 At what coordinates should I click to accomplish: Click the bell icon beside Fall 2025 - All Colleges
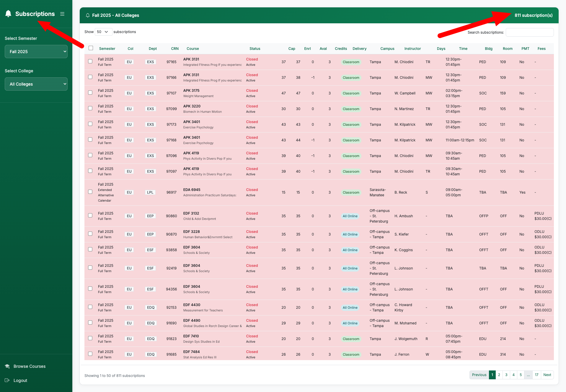point(88,15)
